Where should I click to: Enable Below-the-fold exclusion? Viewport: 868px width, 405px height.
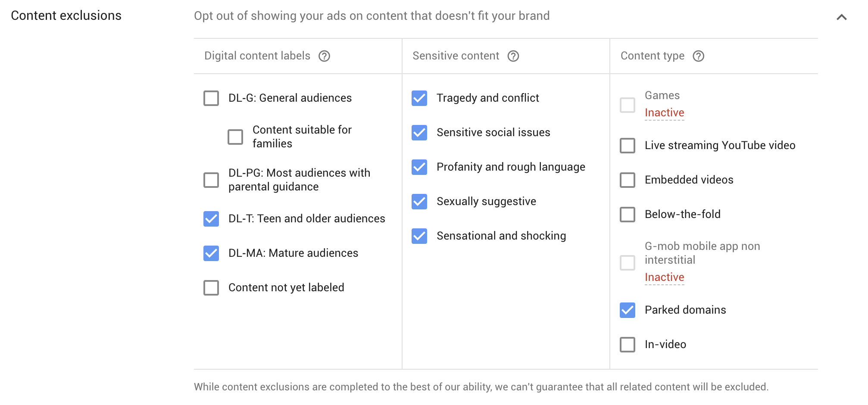pos(628,214)
